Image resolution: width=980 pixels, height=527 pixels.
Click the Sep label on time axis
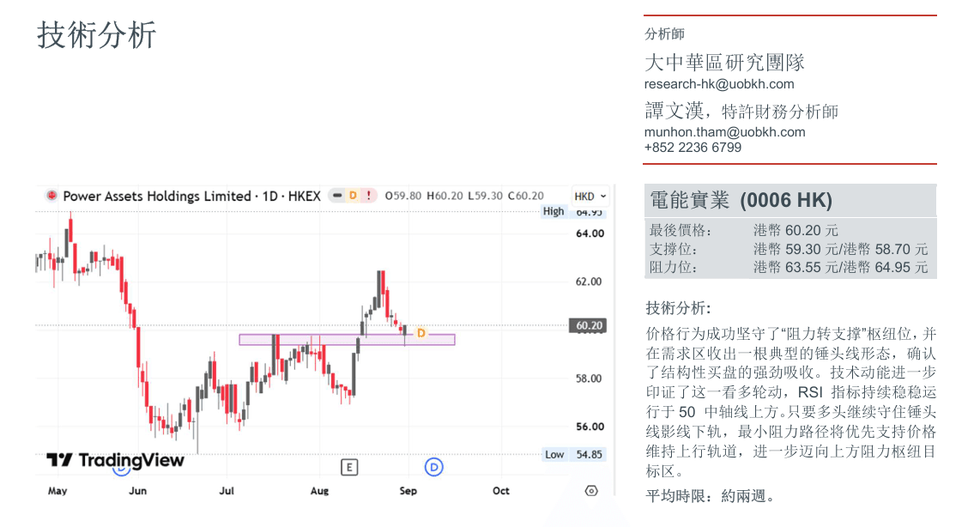point(408,491)
